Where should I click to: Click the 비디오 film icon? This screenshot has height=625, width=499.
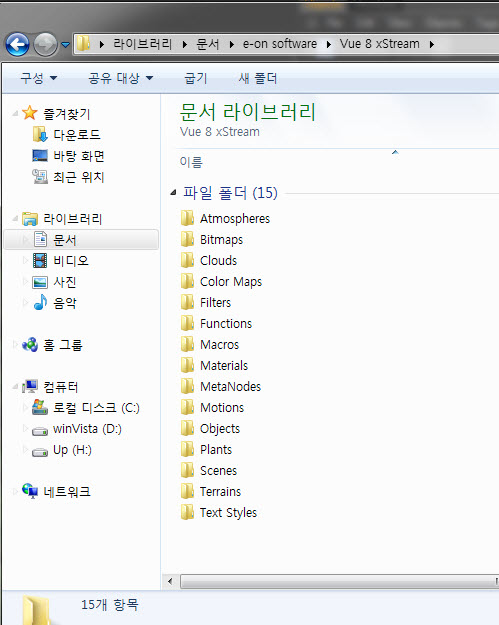click(x=40, y=261)
